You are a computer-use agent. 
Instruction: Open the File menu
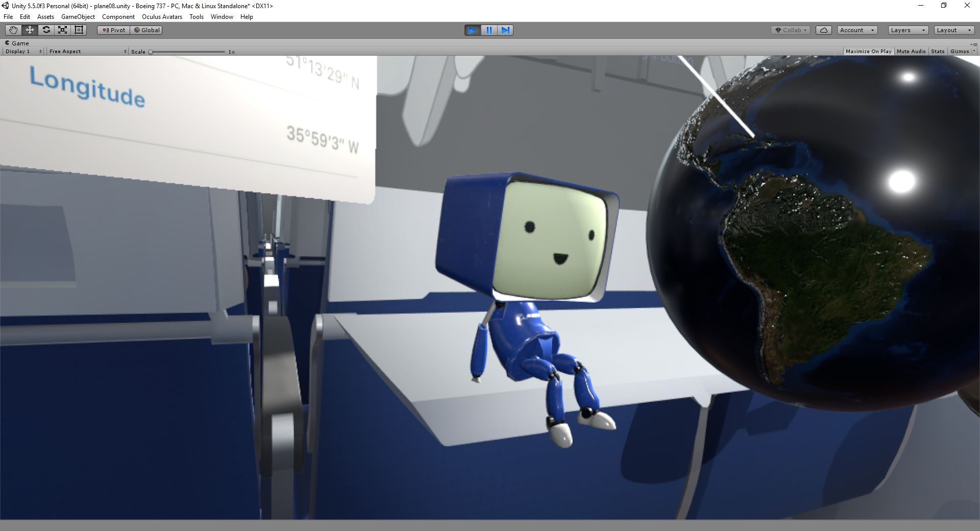click(8, 17)
